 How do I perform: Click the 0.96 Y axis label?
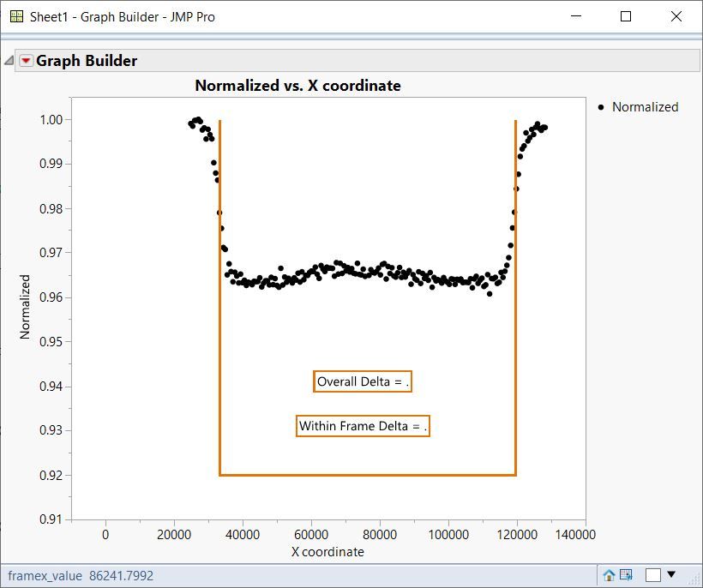tap(51, 297)
